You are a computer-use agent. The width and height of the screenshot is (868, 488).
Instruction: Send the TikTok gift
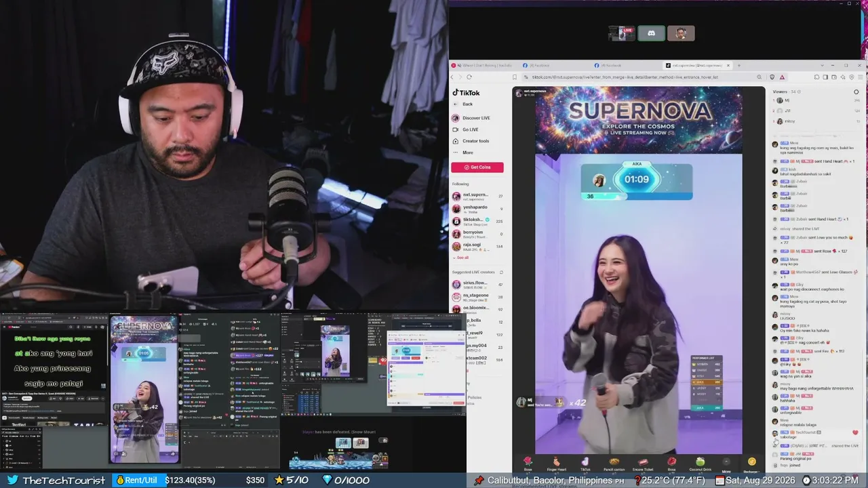click(585, 464)
